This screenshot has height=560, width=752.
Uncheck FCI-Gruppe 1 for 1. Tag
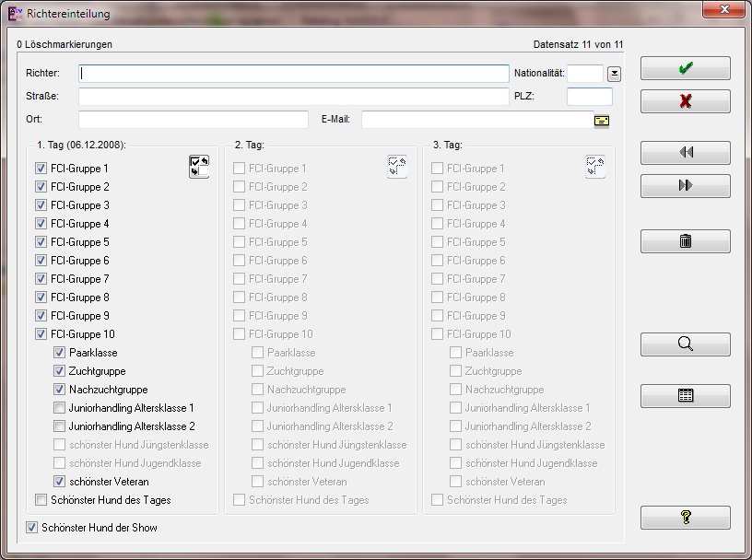[41, 169]
